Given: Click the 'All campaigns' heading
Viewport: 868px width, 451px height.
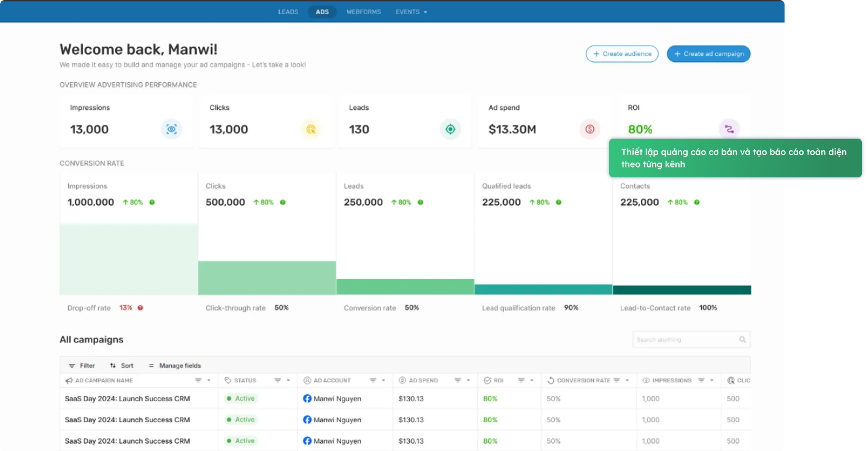Looking at the screenshot, I should (91, 340).
